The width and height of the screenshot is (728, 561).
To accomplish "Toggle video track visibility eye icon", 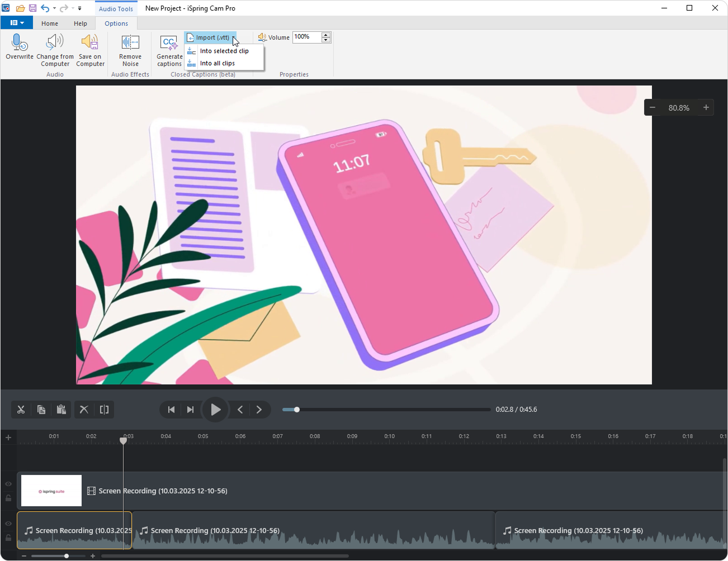I will [8, 484].
